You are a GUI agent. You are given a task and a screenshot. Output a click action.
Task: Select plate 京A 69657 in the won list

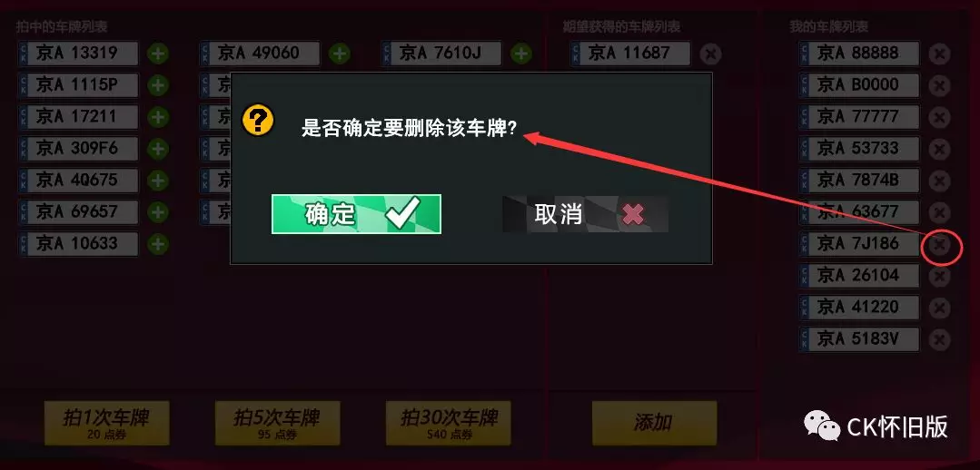[x=78, y=212]
